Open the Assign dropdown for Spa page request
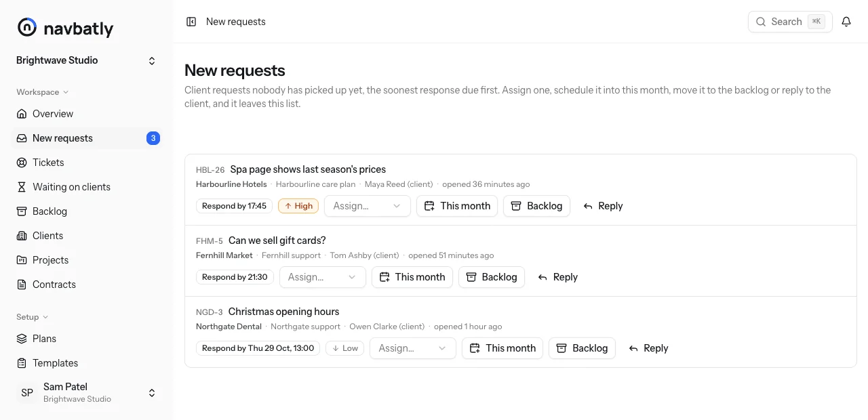The image size is (868, 420). [368, 206]
